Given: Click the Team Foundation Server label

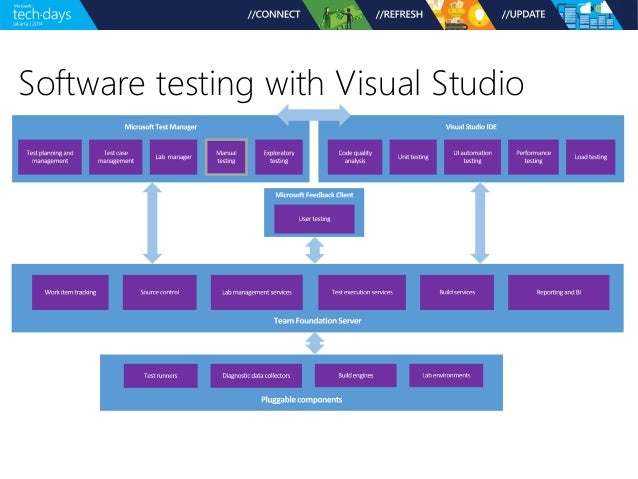Looking at the screenshot, I should click(317, 321).
